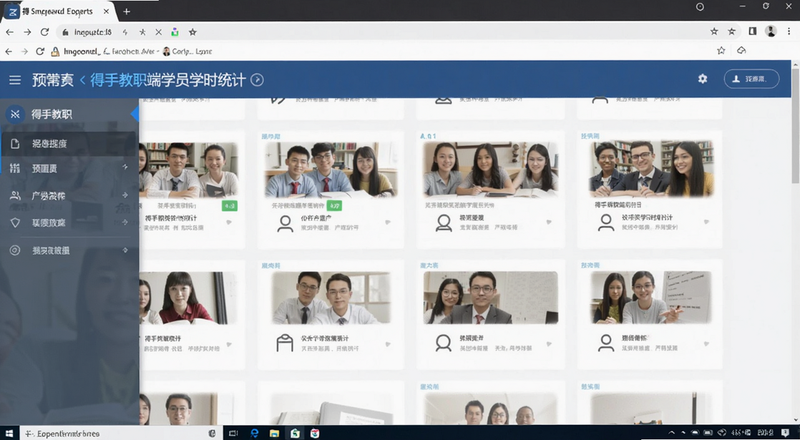The width and height of the screenshot is (800, 440).
Task: Select the sidebar item with document icon
Action: (69, 144)
